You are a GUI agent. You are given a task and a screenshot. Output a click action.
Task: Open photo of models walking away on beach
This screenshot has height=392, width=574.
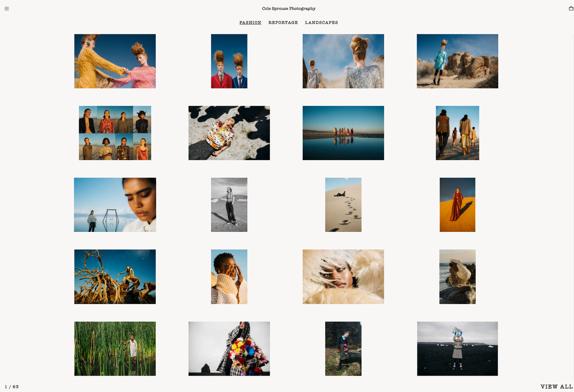tap(458, 133)
